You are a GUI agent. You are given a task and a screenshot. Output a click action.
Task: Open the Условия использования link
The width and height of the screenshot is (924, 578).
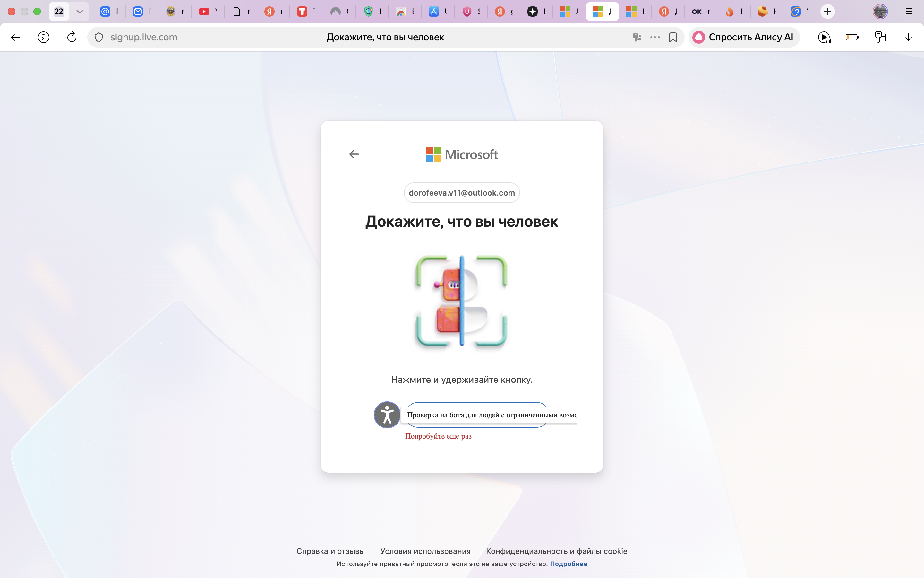tap(425, 551)
